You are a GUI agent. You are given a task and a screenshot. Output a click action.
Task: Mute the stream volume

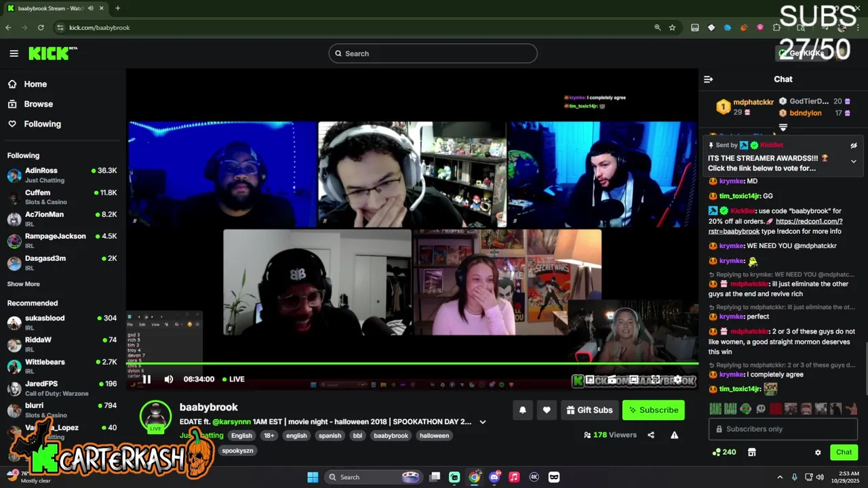pos(168,380)
